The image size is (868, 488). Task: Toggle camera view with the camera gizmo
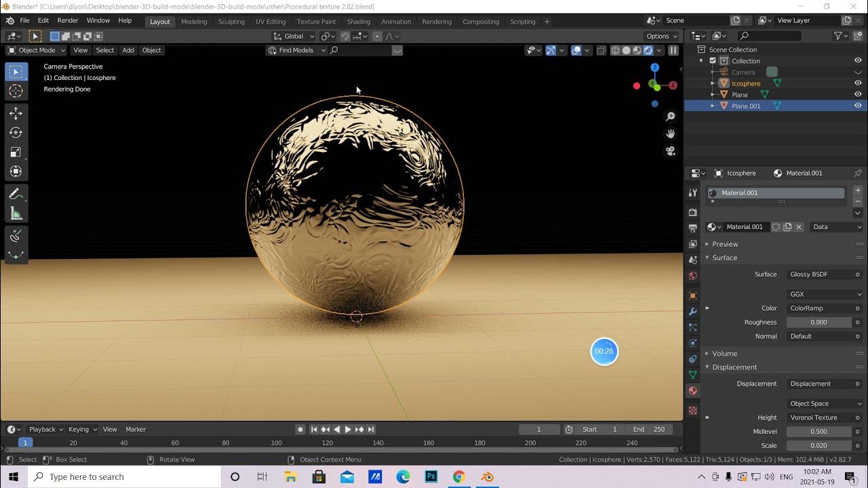pos(671,151)
